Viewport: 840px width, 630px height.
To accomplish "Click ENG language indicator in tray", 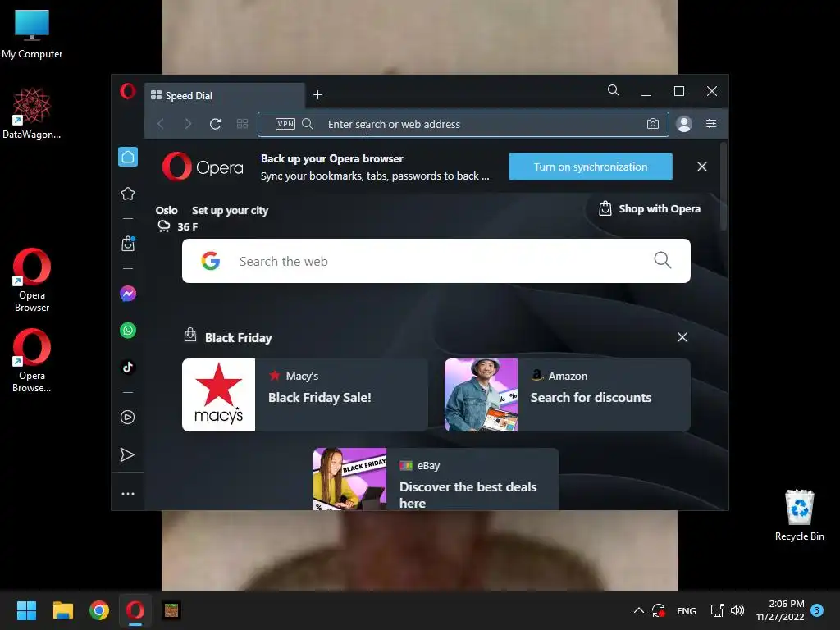I will click(x=687, y=610).
